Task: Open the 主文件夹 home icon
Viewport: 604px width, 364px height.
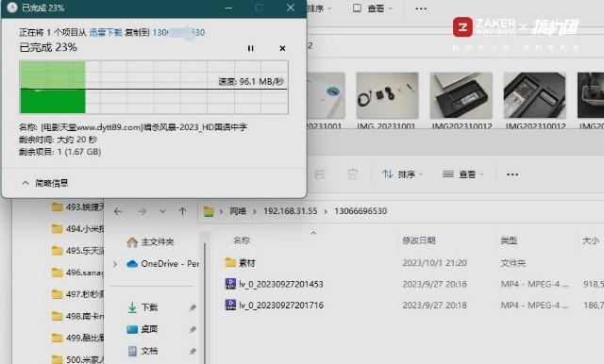Action: pos(132,242)
